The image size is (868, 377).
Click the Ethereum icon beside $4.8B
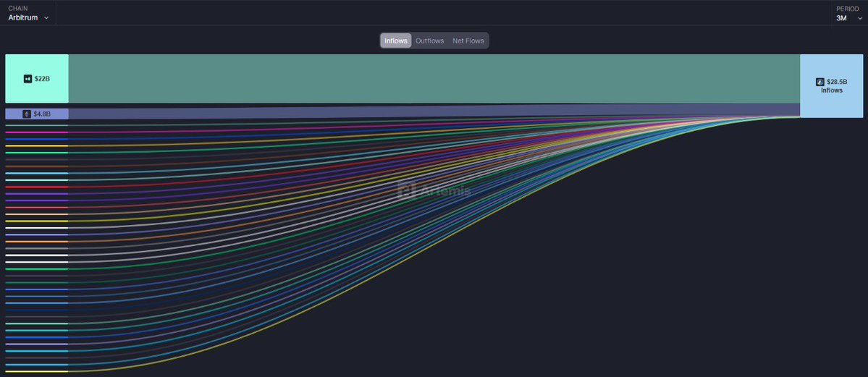click(27, 114)
